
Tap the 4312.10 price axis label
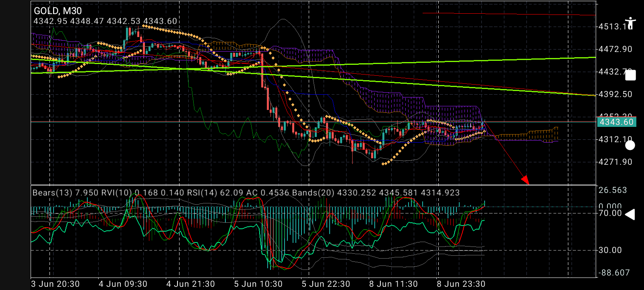coord(615,139)
